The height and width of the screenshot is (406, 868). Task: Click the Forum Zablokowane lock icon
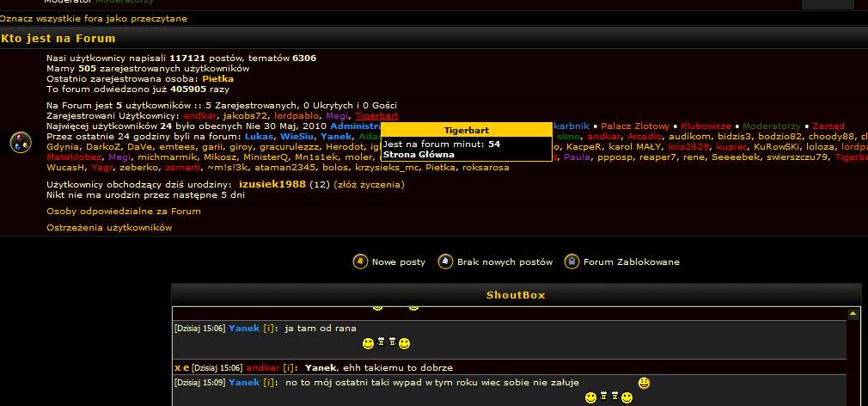coord(572,261)
